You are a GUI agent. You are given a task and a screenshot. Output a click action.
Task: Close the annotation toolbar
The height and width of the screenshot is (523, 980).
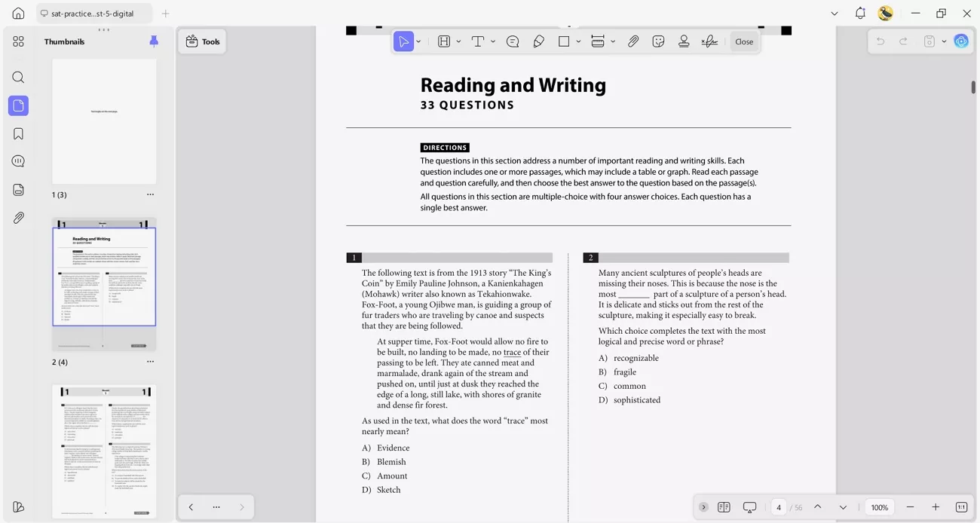(x=744, y=41)
